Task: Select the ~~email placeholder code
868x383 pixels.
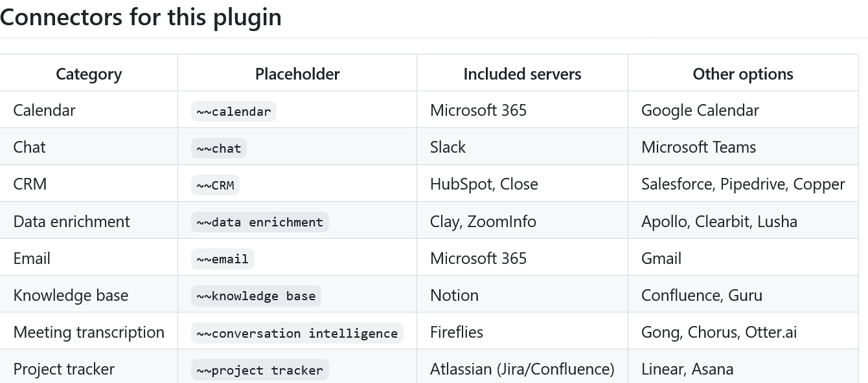Action: click(x=222, y=259)
